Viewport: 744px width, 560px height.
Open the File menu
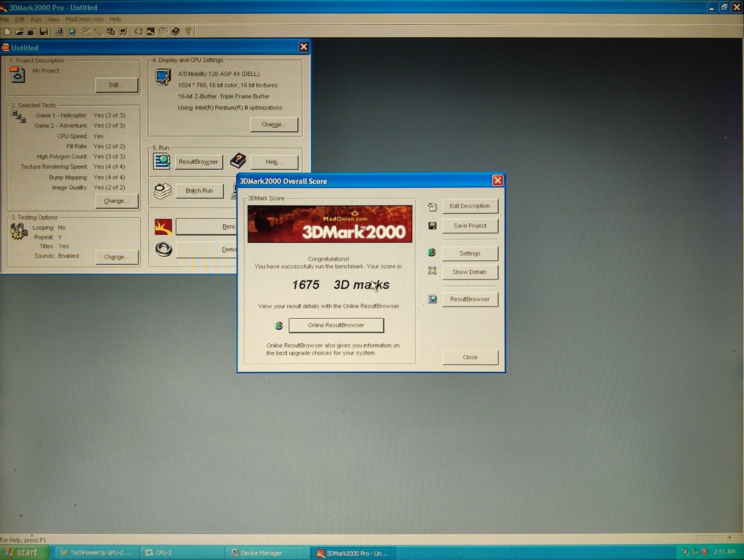(5, 20)
